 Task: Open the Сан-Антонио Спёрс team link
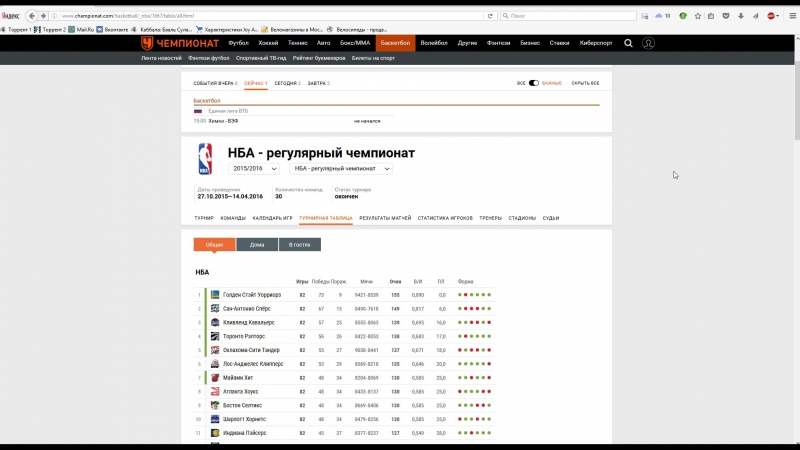(246, 309)
